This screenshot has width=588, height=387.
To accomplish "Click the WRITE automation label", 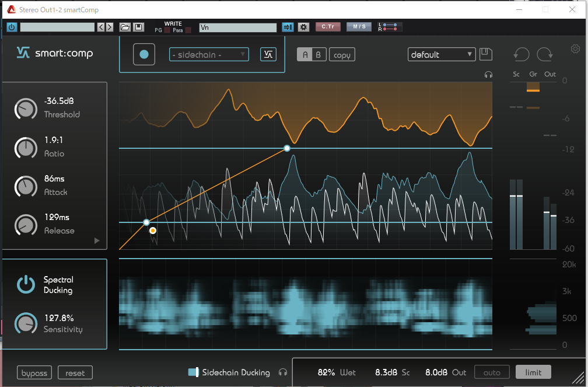I will pos(173,24).
